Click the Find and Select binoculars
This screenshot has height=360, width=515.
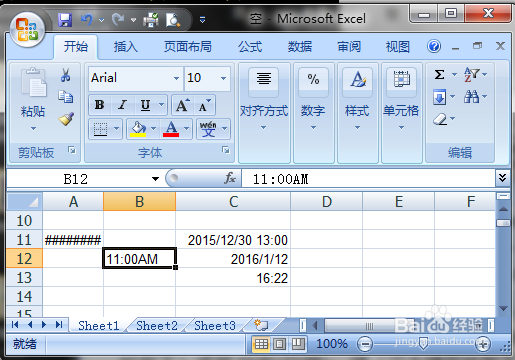coord(471,97)
